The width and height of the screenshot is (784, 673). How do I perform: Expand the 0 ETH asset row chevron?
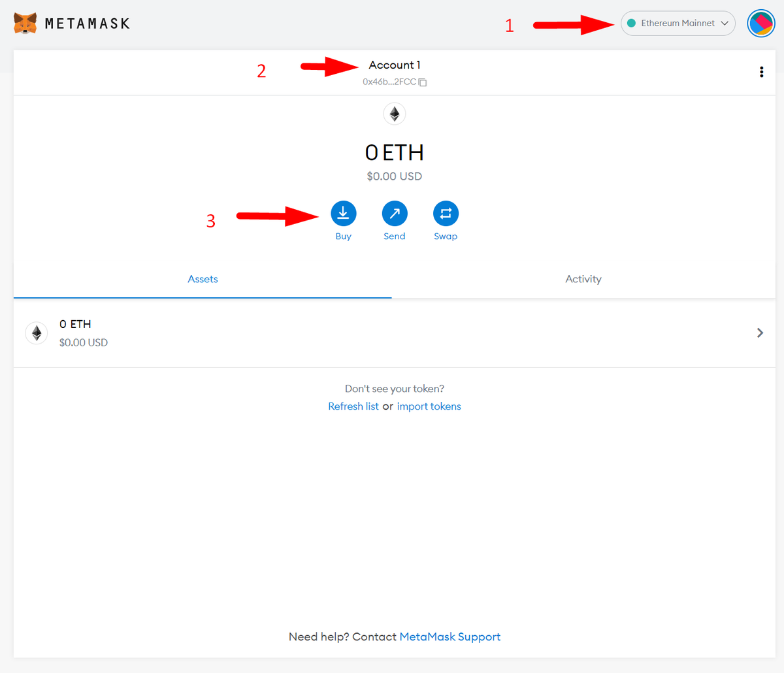(x=760, y=333)
